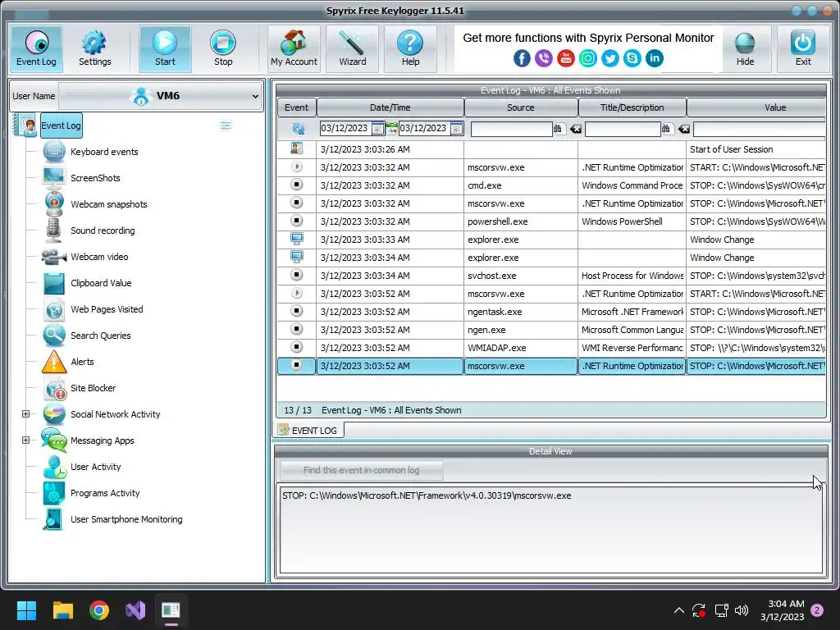Select Programs Activity in sidebar
This screenshot has width=840, height=630.
(105, 493)
